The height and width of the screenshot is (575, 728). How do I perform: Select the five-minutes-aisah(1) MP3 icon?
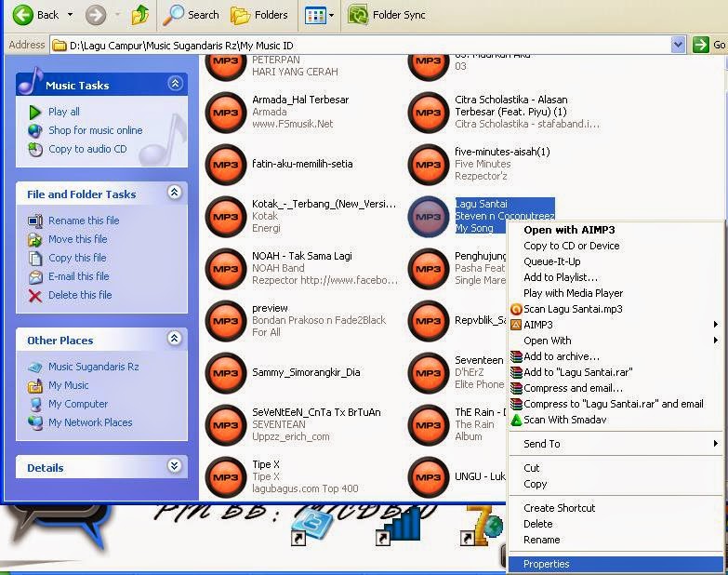428,165
